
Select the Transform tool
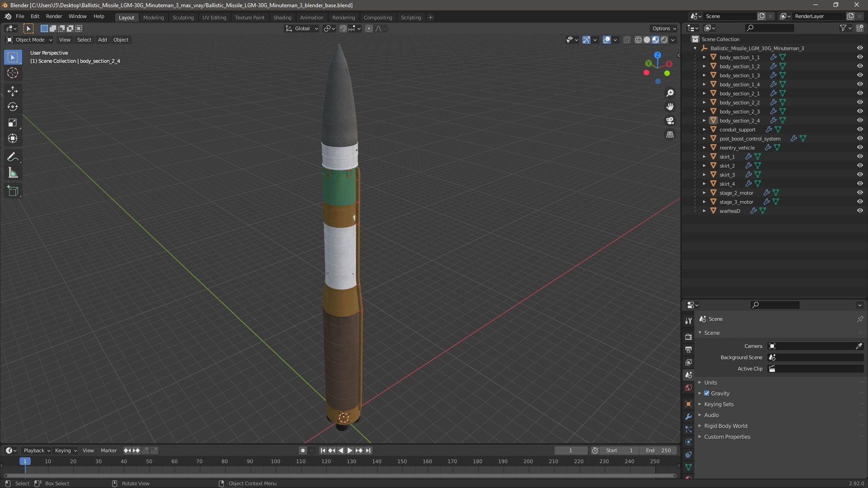(13, 139)
